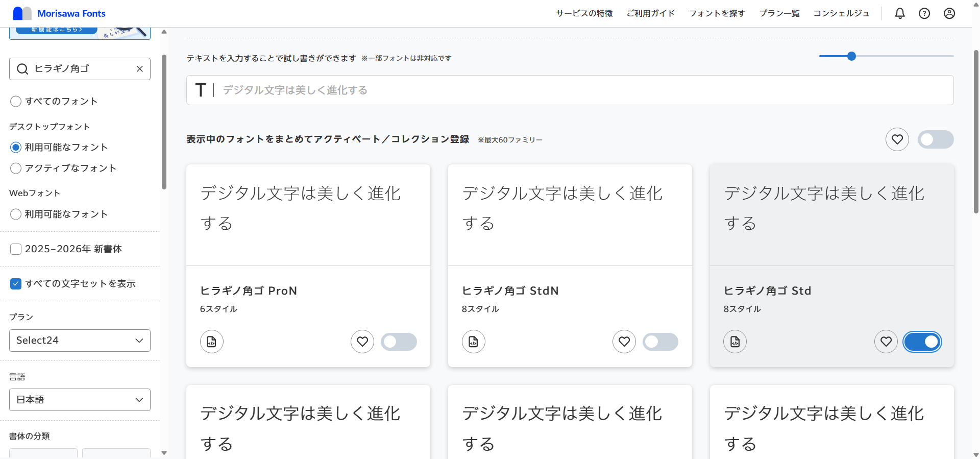This screenshot has height=459, width=980.
Task: Add all displayed fonts to collection via heart
Action: click(x=897, y=139)
